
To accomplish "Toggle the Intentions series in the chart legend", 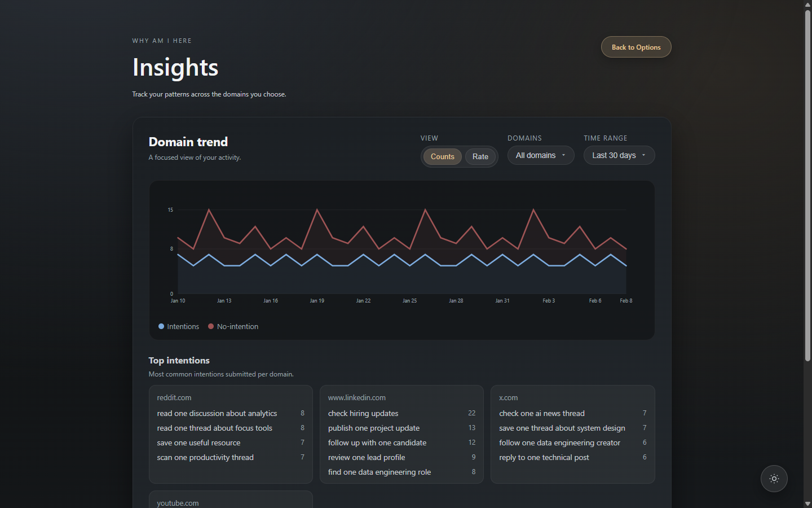I will point(178,326).
